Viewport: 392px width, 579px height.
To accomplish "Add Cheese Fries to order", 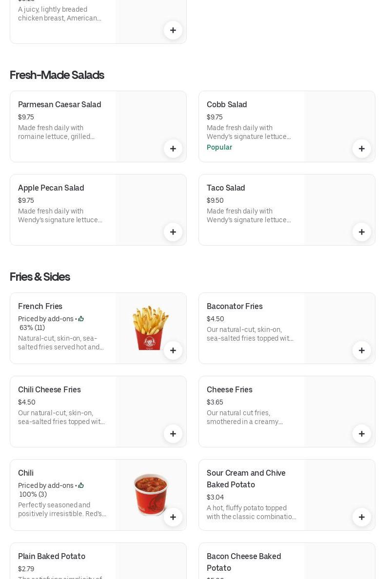I will [x=362, y=434].
